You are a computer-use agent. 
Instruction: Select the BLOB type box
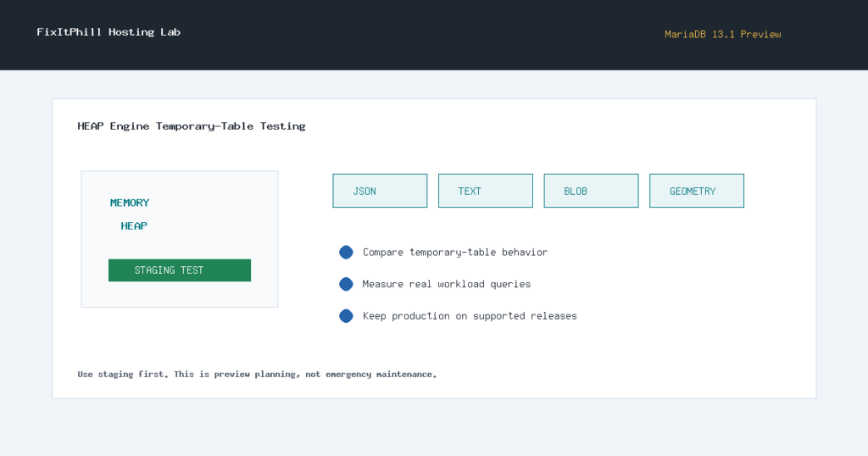coord(591,191)
